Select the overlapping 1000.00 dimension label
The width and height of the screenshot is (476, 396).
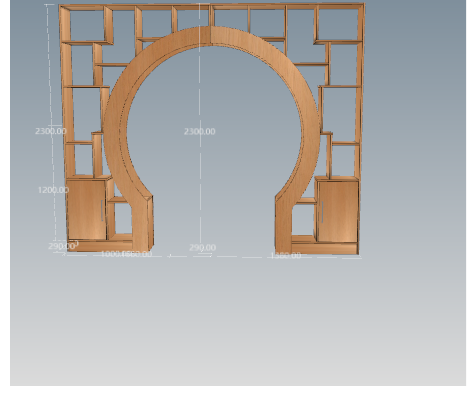pyautogui.click(x=112, y=254)
